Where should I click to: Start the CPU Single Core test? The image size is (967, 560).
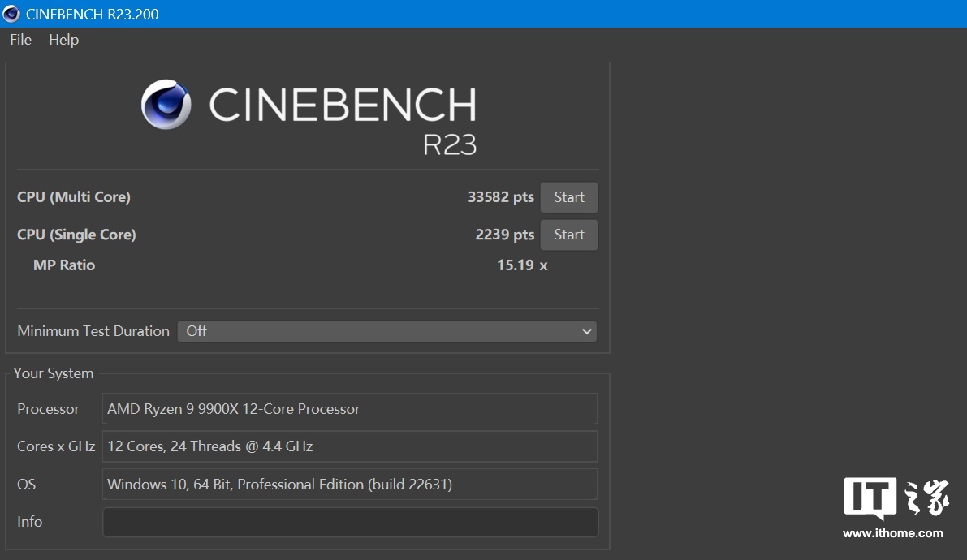[568, 235]
